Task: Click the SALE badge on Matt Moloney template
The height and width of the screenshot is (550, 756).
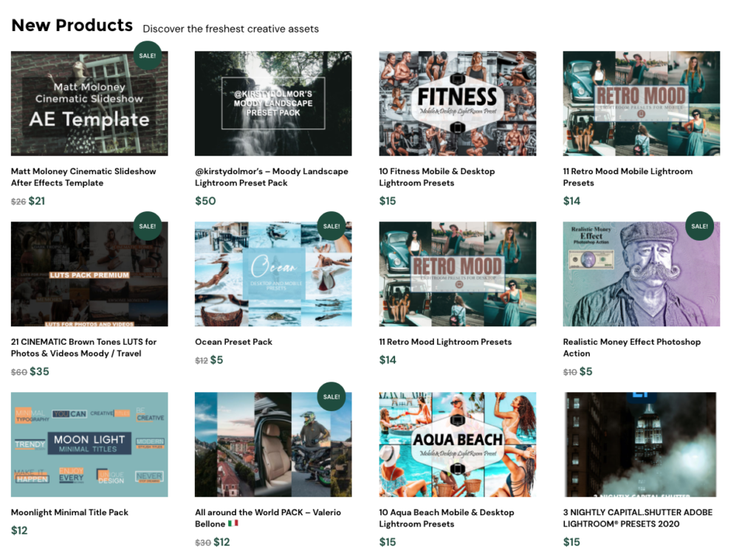Action: click(x=148, y=55)
